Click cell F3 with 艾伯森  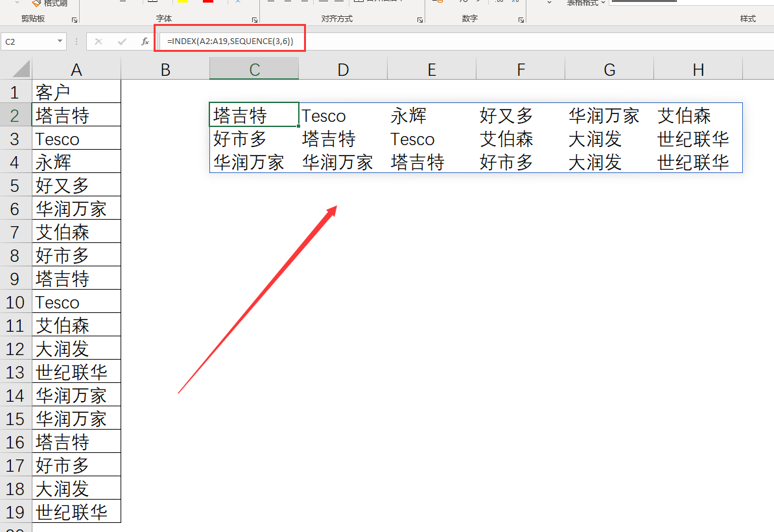tap(521, 138)
